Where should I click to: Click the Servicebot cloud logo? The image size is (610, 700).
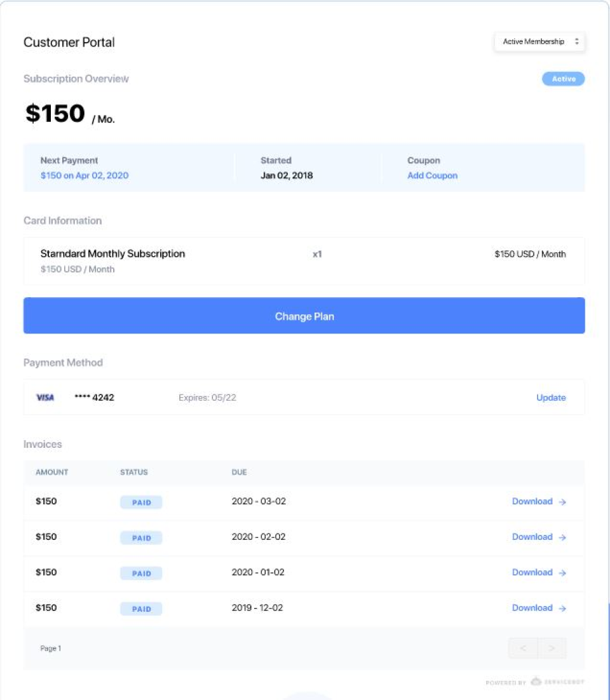tap(536, 682)
